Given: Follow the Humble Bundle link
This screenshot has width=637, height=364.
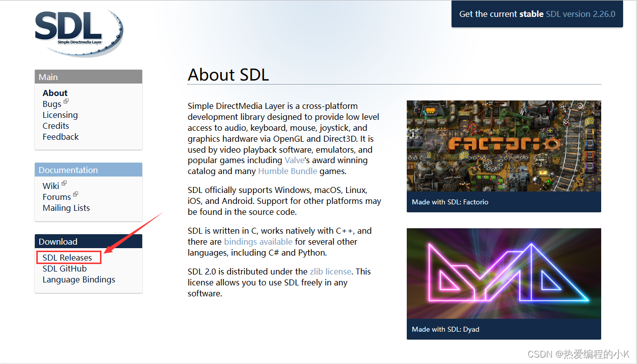Looking at the screenshot, I should coord(287,172).
